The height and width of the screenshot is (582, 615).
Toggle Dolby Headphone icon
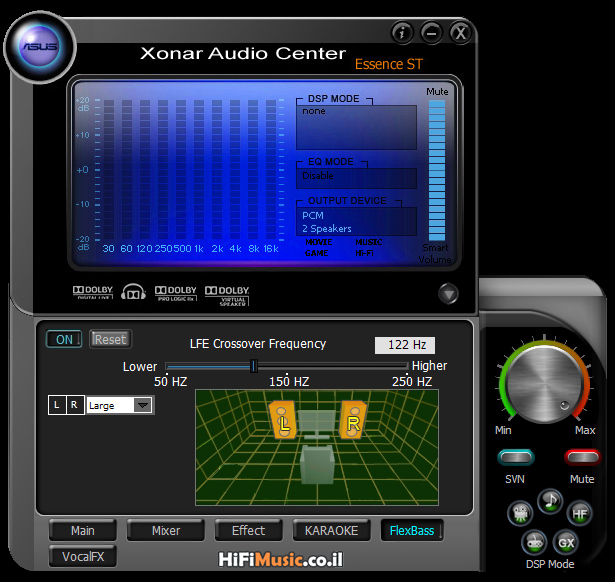(133, 292)
